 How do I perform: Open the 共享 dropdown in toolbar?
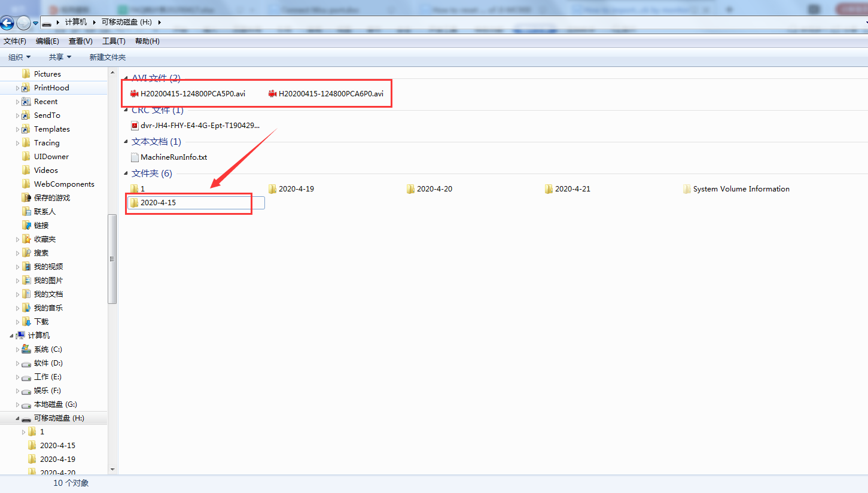(60, 57)
